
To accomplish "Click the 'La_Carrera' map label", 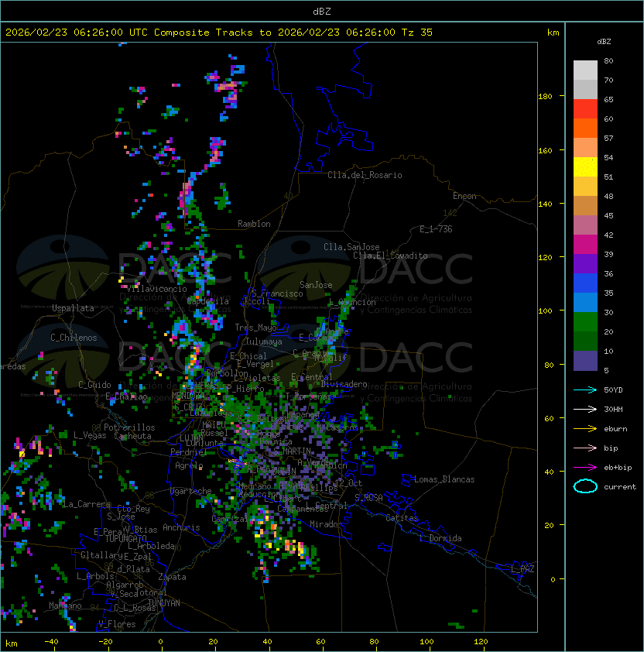I will (x=87, y=504).
